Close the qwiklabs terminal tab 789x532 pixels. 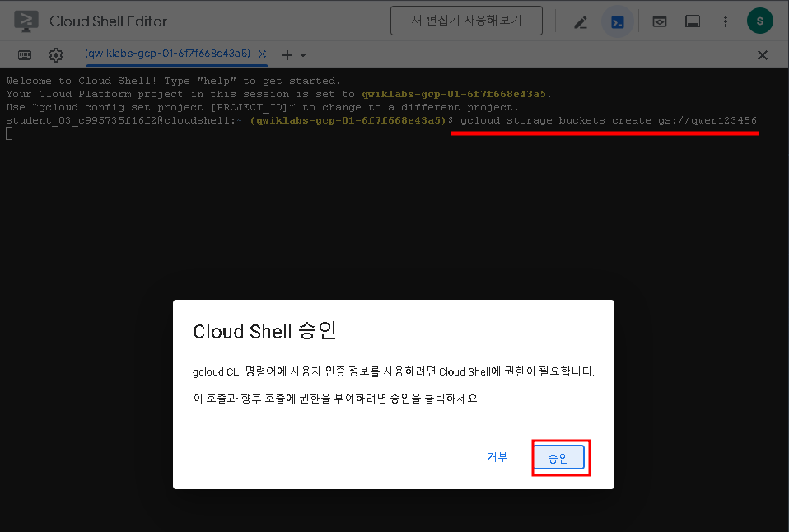[262, 54]
